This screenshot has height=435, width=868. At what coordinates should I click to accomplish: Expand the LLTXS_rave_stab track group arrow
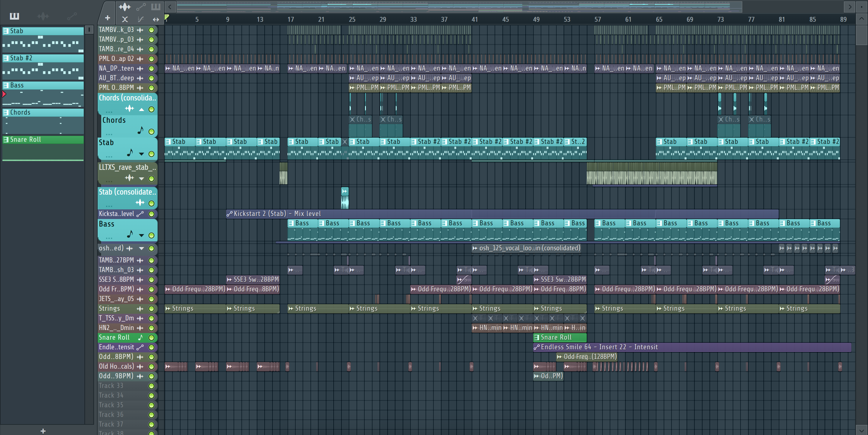coord(142,179)
